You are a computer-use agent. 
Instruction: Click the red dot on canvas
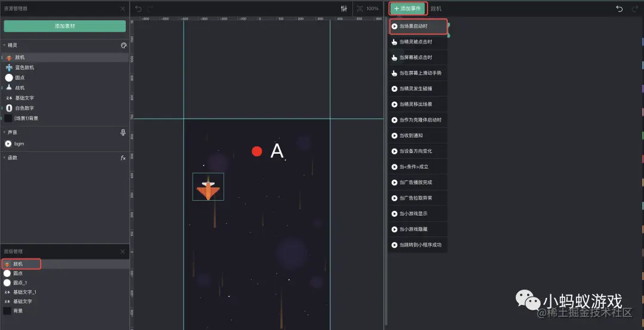pos(257,151)
